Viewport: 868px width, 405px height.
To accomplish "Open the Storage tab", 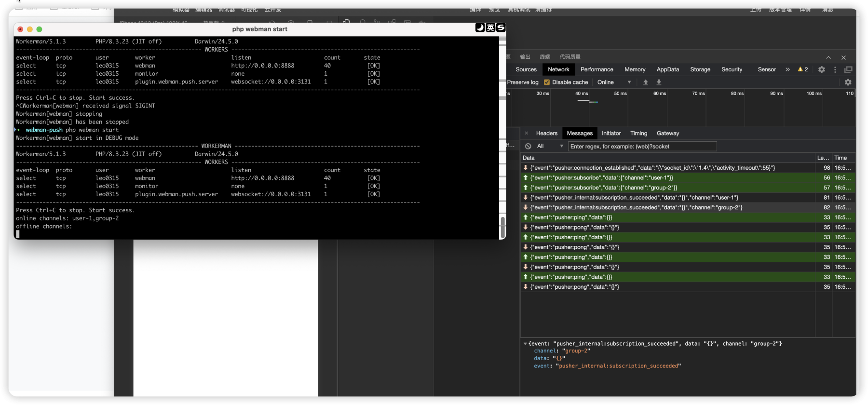I will pos(700,69).
